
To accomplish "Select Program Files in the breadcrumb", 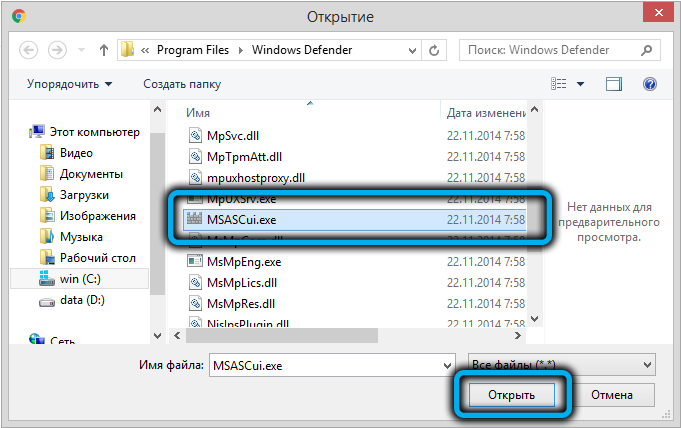I will coord(193,50).
